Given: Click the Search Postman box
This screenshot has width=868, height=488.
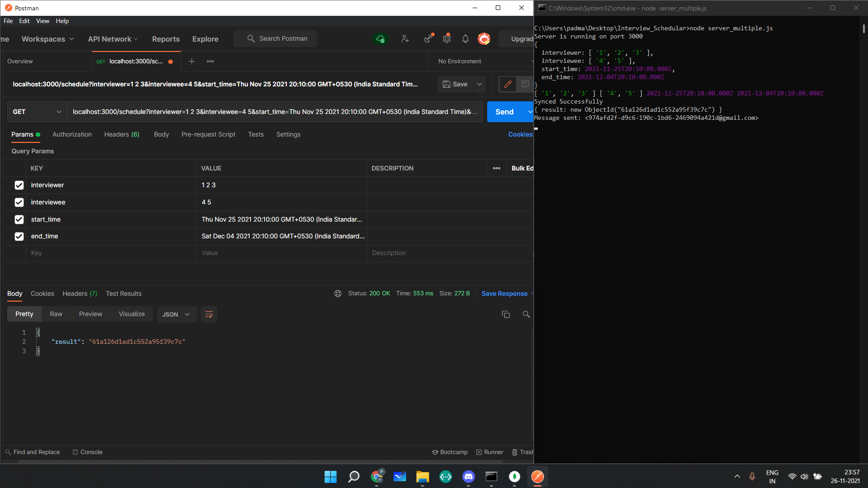Looking at the screenshot, I should tap(275, 39).
